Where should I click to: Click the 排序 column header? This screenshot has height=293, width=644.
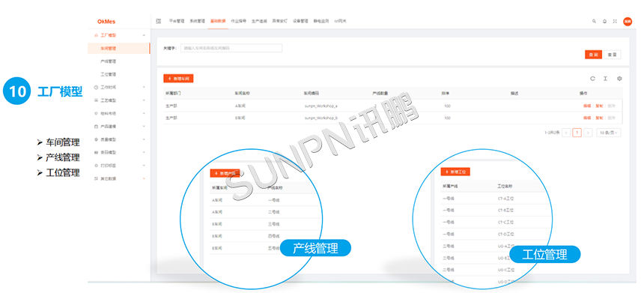(446, 93)
